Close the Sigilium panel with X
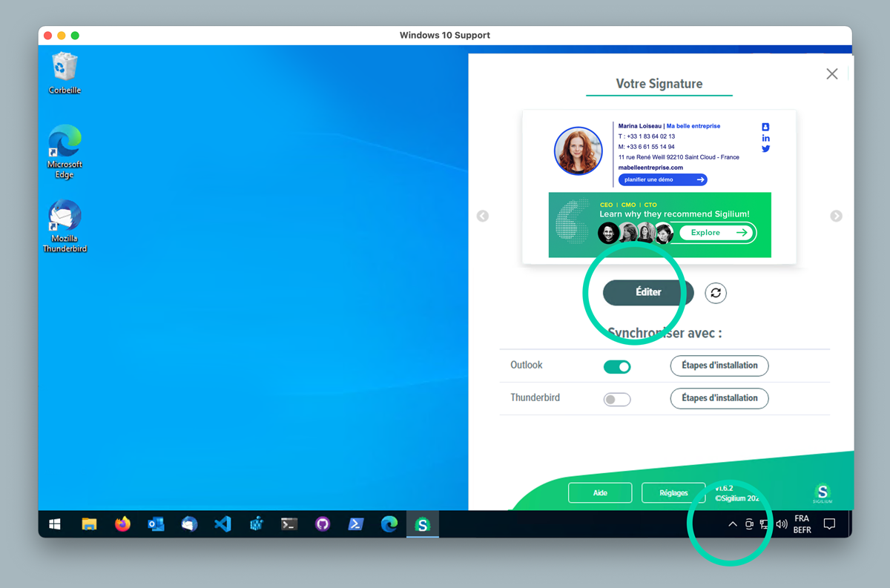 click(x=832, y=73)
